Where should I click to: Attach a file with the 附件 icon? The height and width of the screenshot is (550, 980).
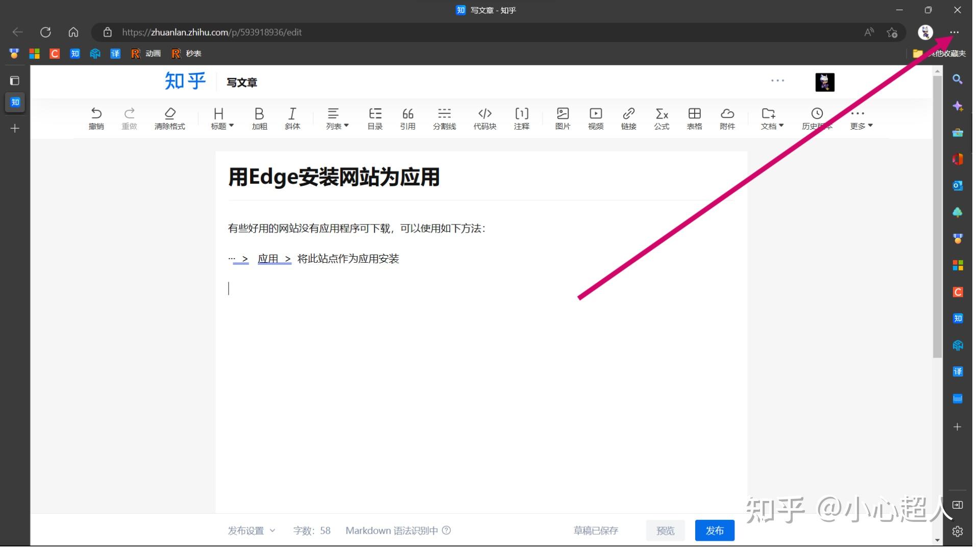pyautogui.click(x=727, y=118)
